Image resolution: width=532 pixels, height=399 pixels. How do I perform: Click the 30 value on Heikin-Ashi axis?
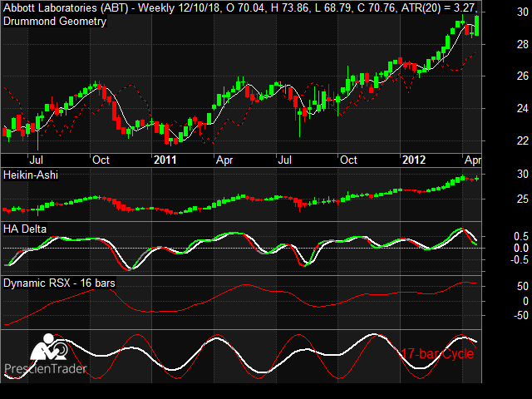(523, 174)
